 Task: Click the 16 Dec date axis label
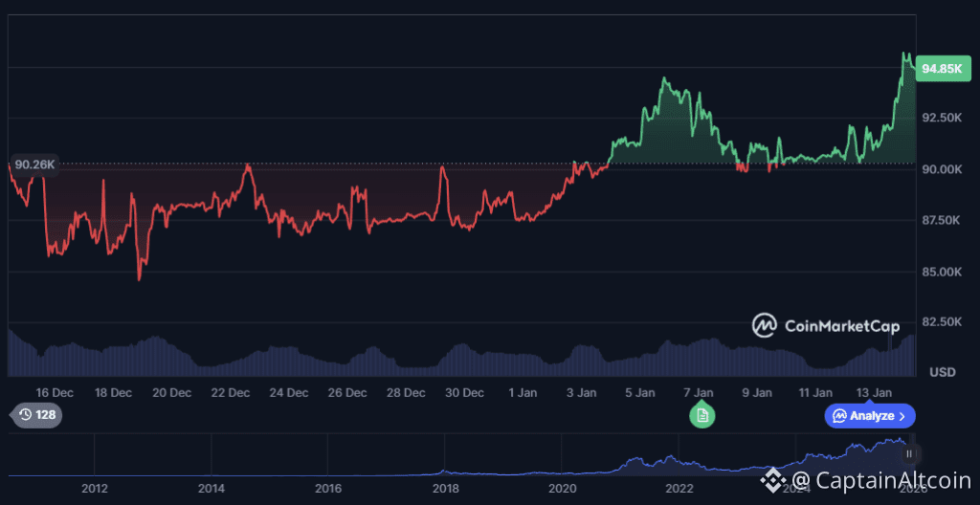coord(55,392)
